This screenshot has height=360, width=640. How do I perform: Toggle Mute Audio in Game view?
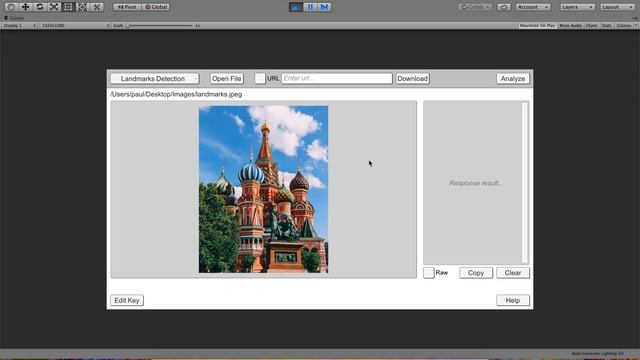pos(570,25)
